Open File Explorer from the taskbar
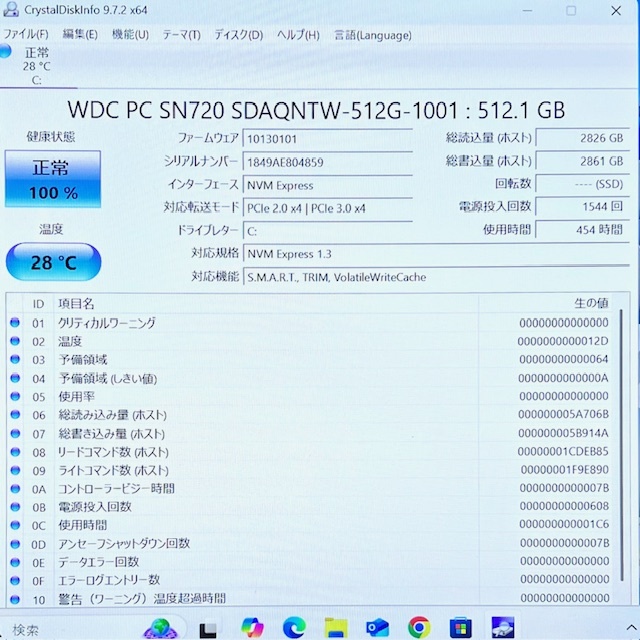This screenshot has height=640, width=640. point(336,628)
